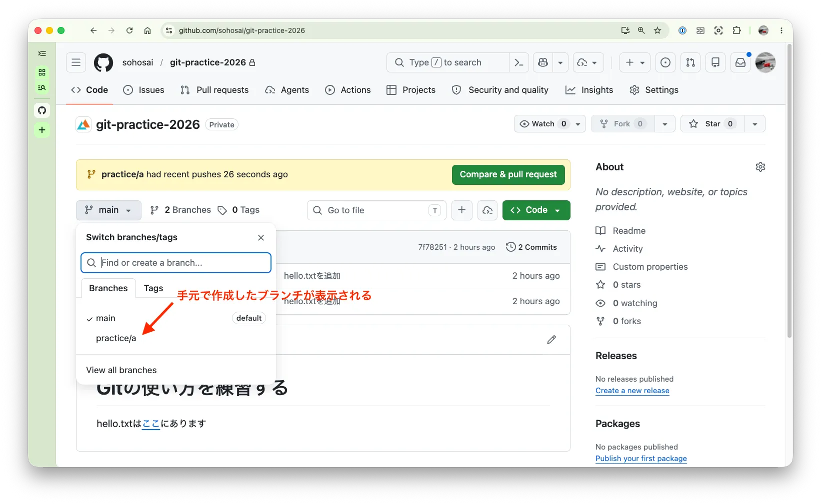
Task: Click the Type / to search box
Action: tap(447, 62)
